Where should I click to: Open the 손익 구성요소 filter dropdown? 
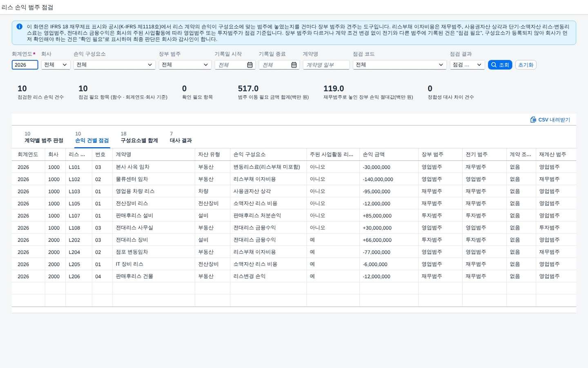(114, 65)
